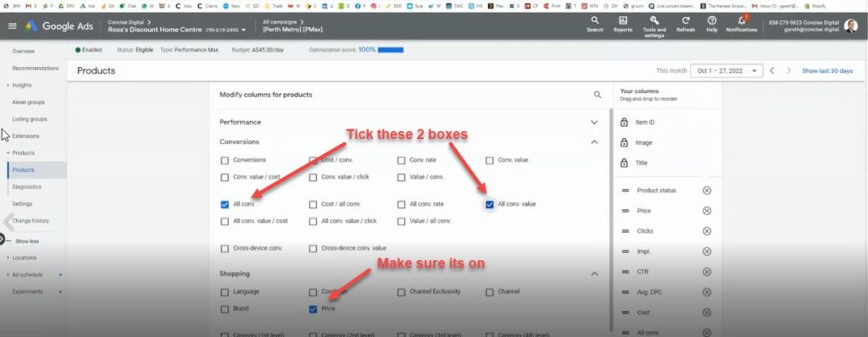Tick the Conversions checkbox
Screen dimensions: 868x337
click(x=225, y=161)
